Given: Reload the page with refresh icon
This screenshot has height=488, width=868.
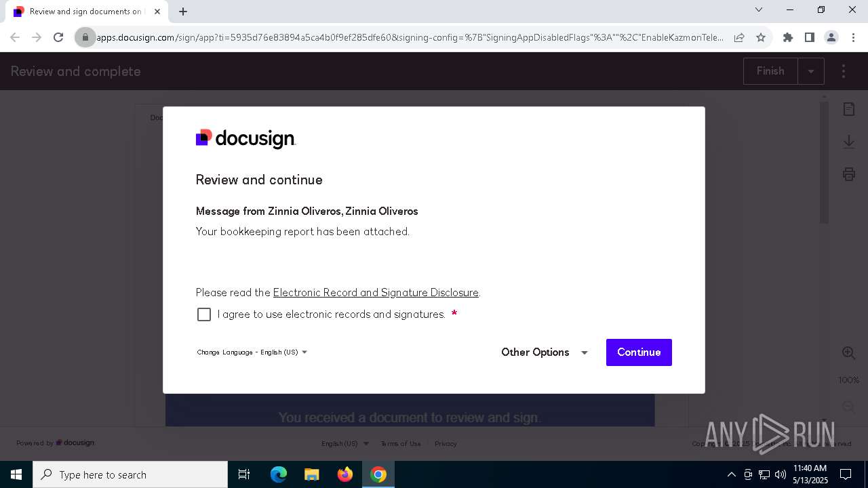Looking at the screenshot, I should click(58, 37).
